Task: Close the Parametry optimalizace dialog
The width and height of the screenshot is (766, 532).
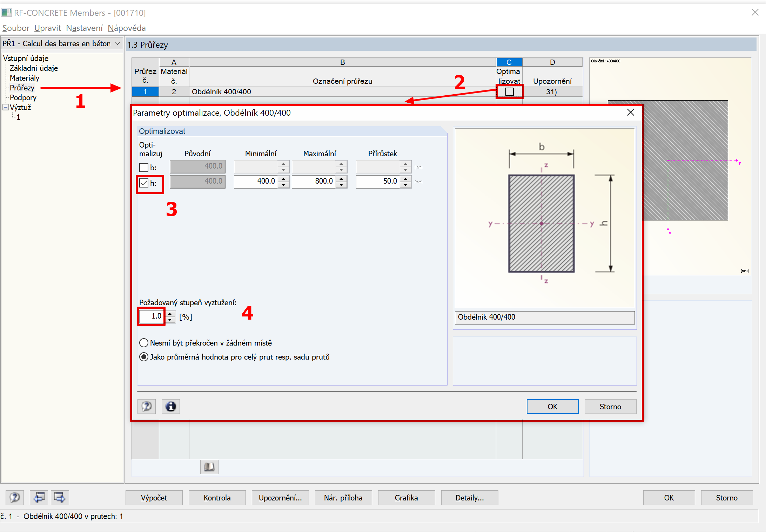Action: pyautogui.click(x=630, y=112)
